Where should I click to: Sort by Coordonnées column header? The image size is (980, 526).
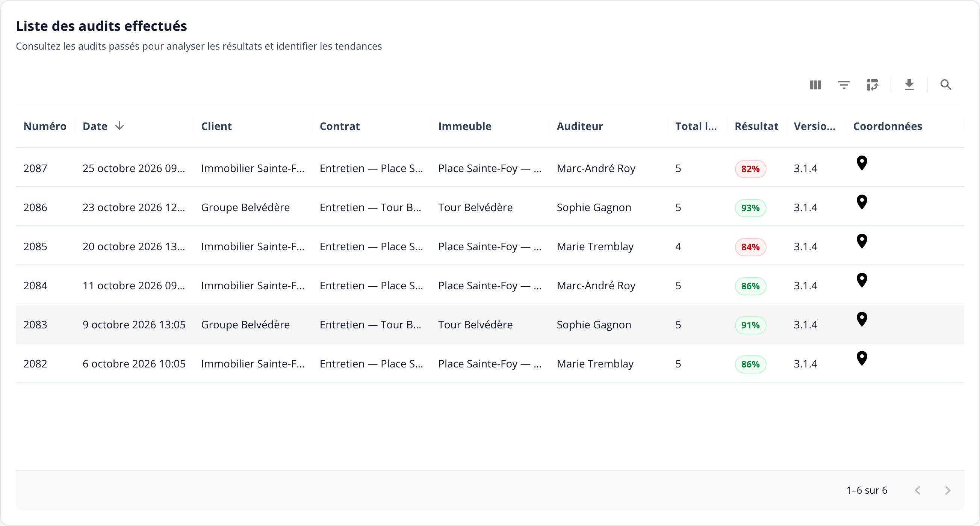888,126
